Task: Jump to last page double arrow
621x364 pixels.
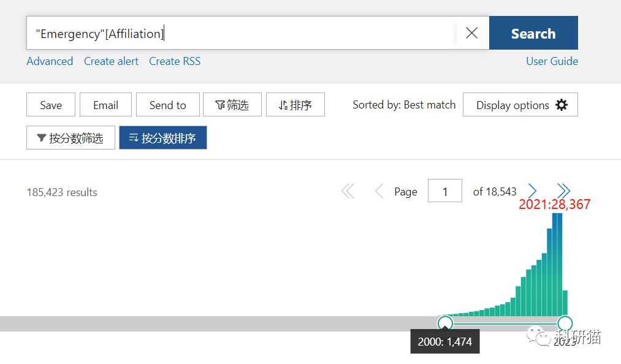Action: pos(563,192)
